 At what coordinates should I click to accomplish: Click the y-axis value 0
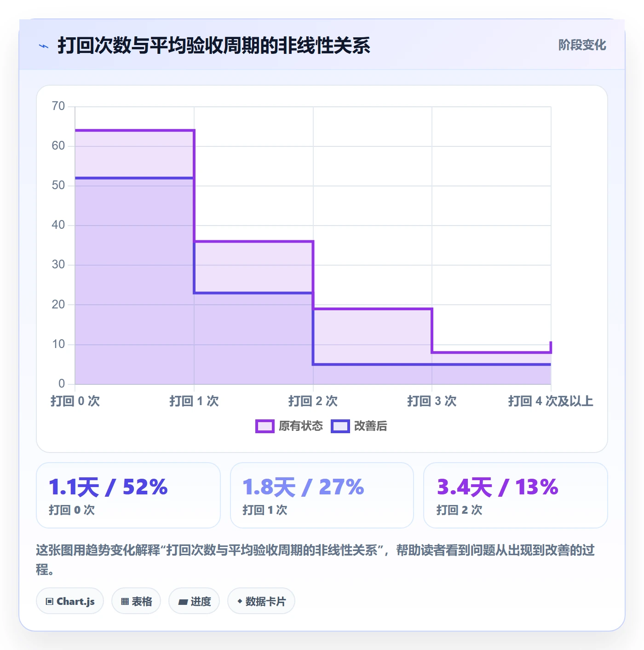click(62, 383)
